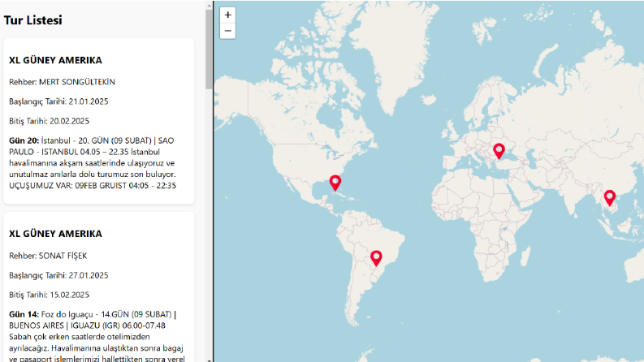Select the map pin over Florida
Screen dimensions: 644x362
click(x=335, y=183)
